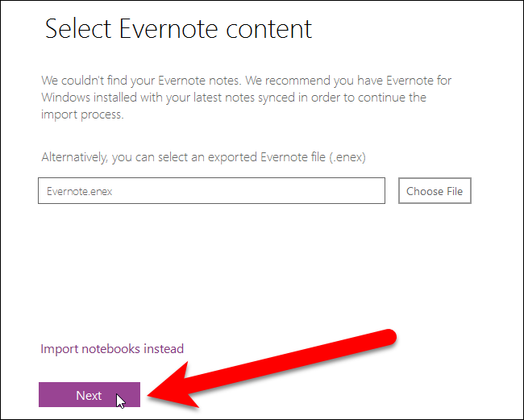Click the 'We couldn't find your Evernote notes' message

point(234,81)
